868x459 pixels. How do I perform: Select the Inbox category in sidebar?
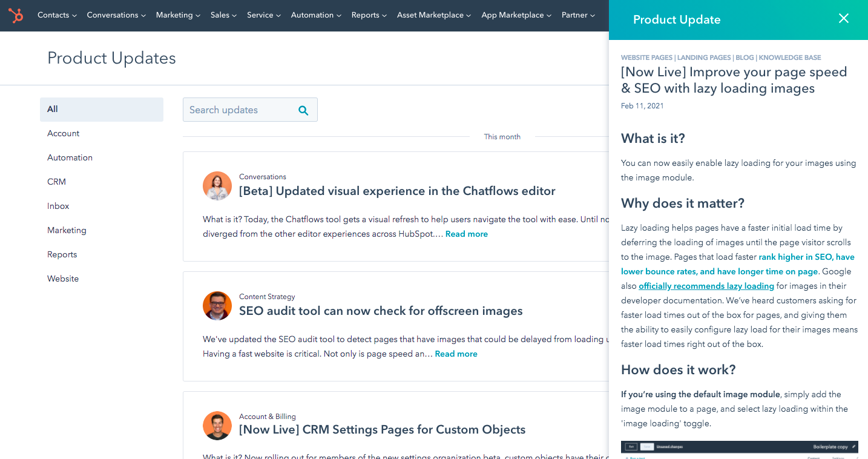58,206
